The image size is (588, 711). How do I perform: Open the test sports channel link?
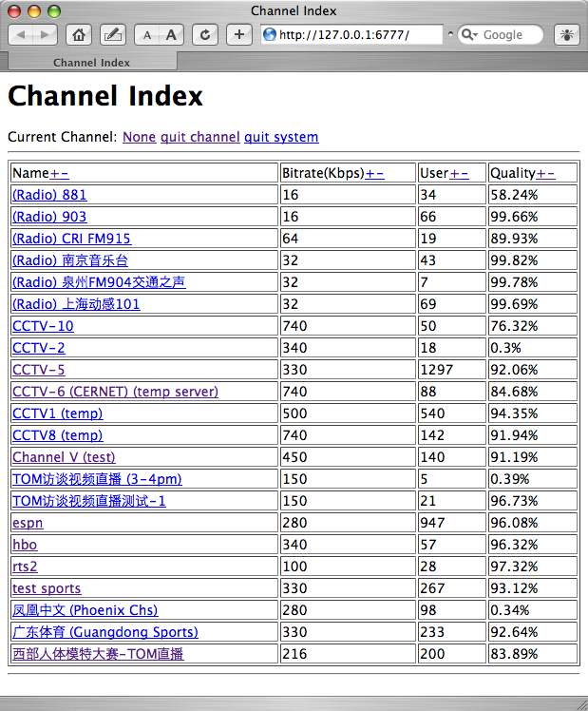pos(47,588)
